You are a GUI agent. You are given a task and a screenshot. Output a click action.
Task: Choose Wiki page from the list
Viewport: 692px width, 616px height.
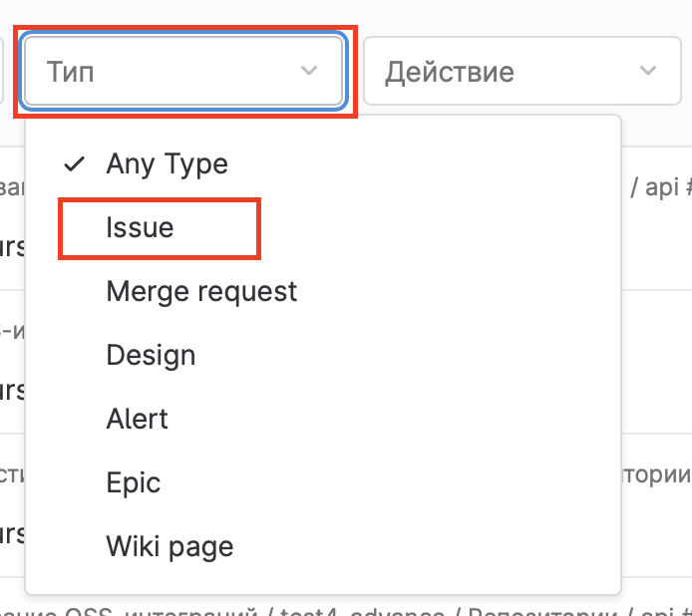(170, 547)
